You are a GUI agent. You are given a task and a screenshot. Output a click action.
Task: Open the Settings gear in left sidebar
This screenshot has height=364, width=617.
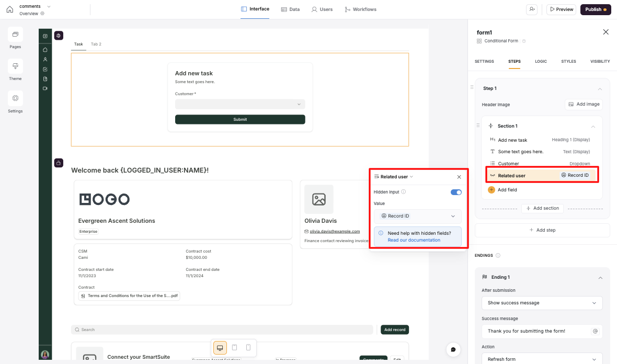click(x=15, y=98)
